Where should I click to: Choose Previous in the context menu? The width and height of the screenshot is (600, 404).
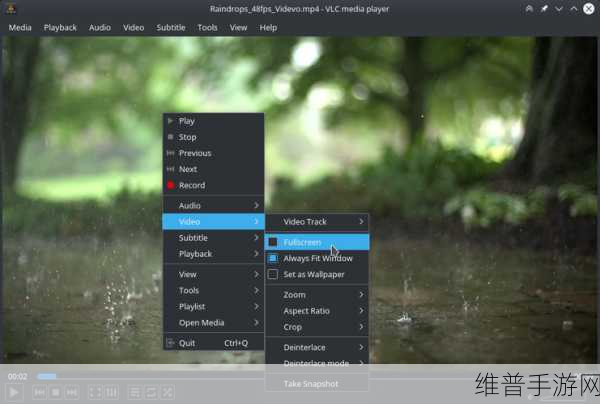point(213,153)
